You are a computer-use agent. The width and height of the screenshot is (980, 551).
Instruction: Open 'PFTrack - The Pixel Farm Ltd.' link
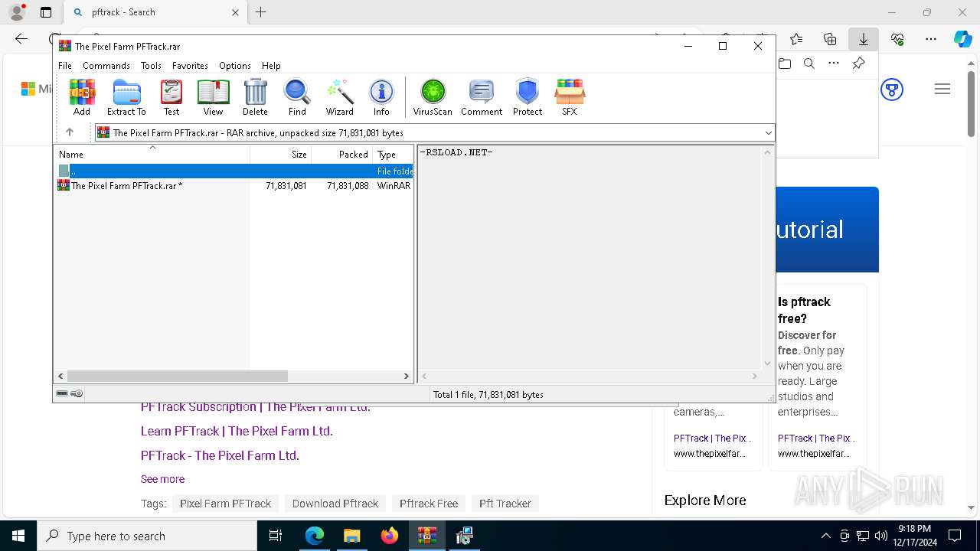click(x=220, y=455)
